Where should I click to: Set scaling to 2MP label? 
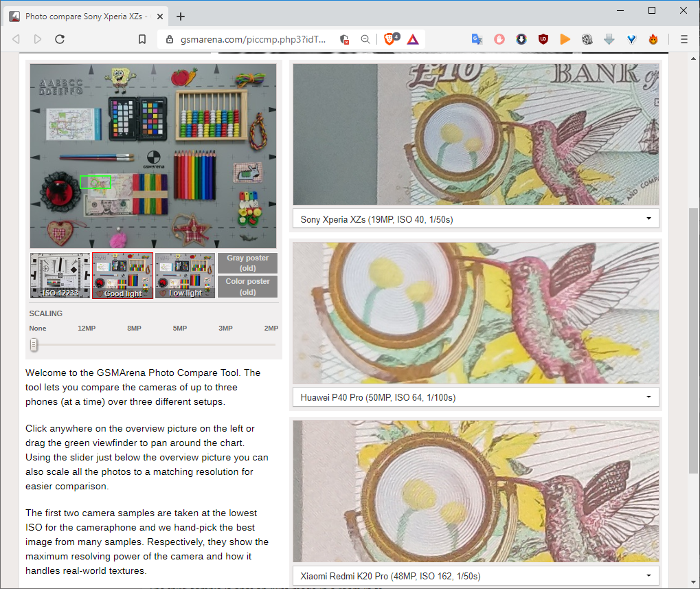pos(271,329)
